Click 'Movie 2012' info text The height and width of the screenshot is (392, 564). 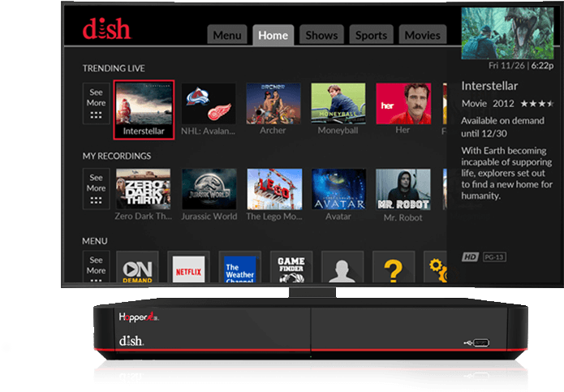488,104
